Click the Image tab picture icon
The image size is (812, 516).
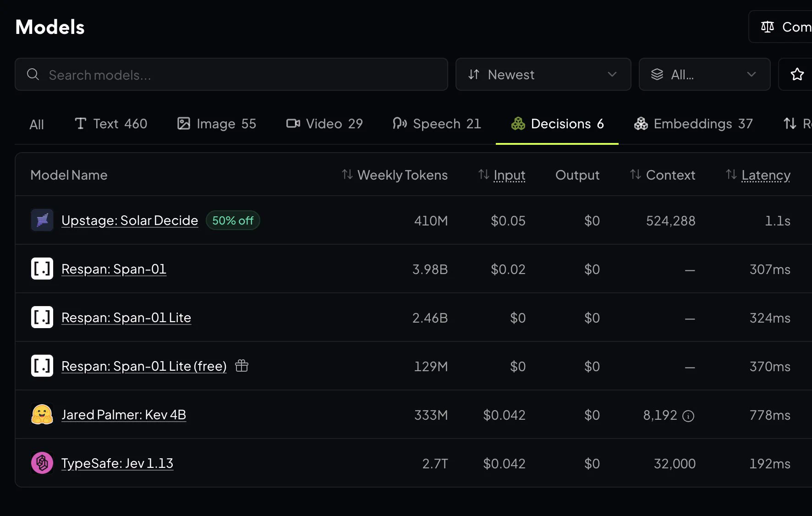coord(183,123)
